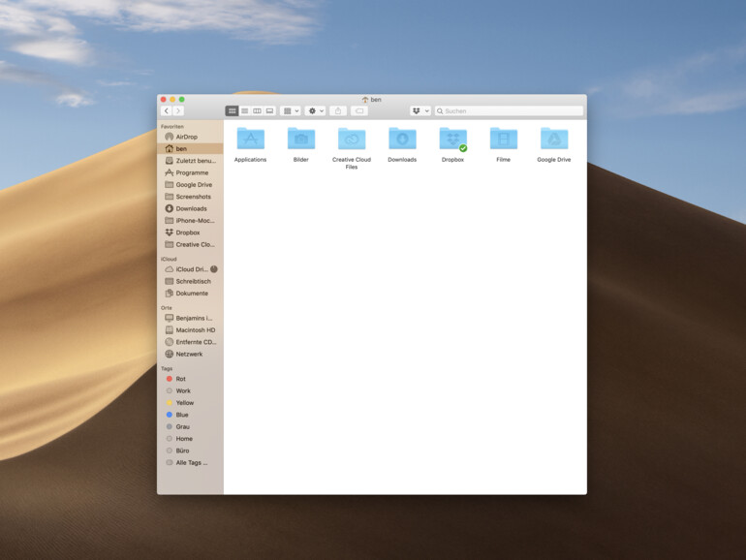The height and width of the screenshot is (560, 746).
Task: Open the group-by arrangement dropdown
Action: click(291, 110)
